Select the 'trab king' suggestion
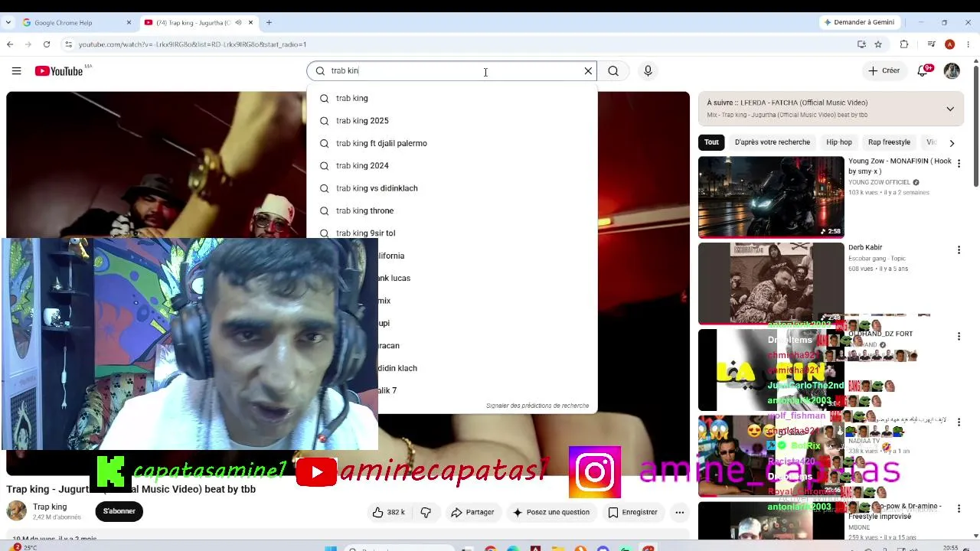 pyautogui.click(x=452, y=98)
